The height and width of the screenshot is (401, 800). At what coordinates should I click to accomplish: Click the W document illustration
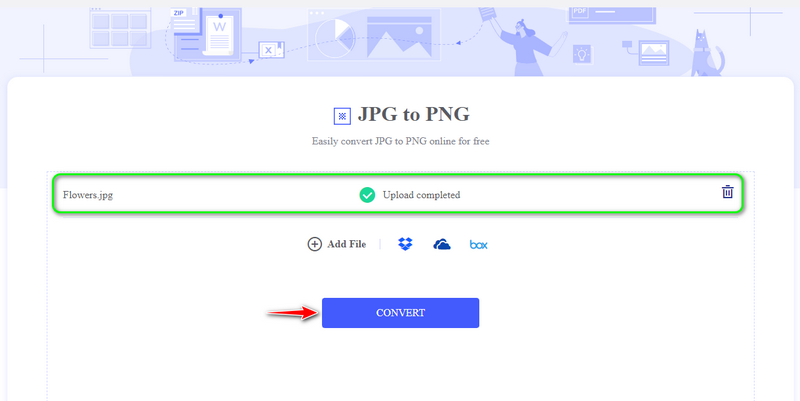coord(219,30)
